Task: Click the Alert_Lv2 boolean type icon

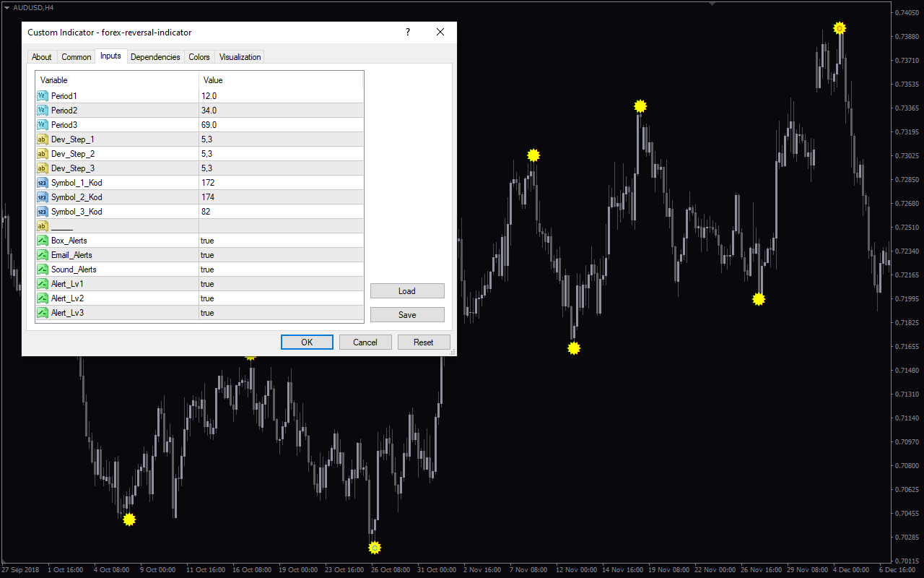Action: (x=43, y=298)
